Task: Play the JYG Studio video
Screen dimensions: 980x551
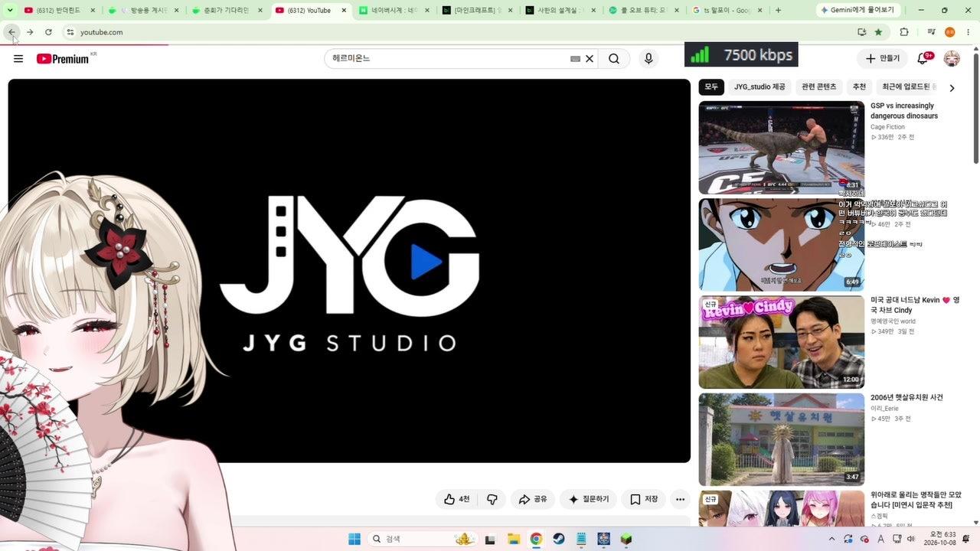Action: [349, 271]
